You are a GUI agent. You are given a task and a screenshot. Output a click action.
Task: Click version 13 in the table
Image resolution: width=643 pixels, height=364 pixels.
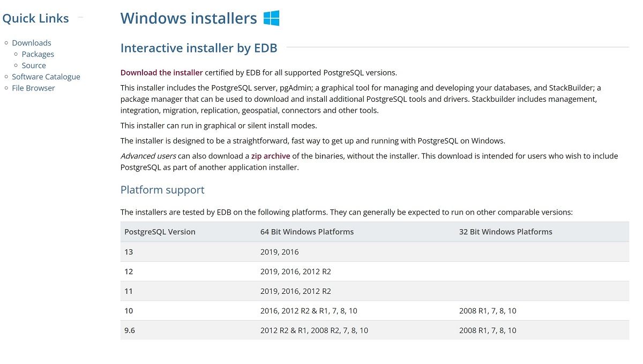click(x=129, y=252)
